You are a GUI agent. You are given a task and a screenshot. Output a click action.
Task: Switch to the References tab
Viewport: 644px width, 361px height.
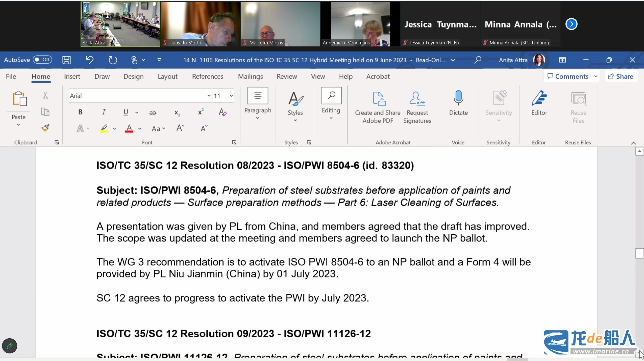tap(207, 76)
